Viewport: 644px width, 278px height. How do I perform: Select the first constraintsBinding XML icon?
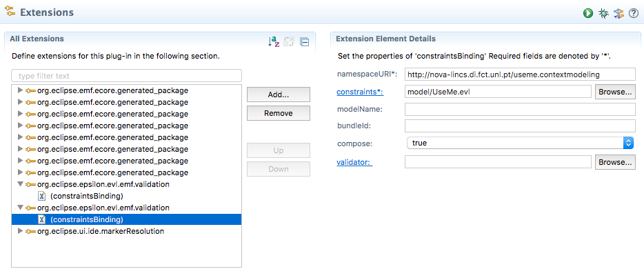(x=41, y=196)
